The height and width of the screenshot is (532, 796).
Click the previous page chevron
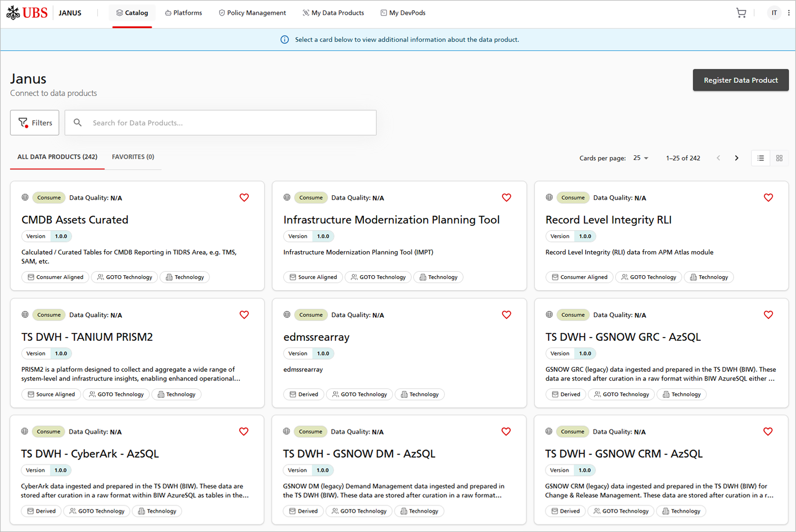718,158
